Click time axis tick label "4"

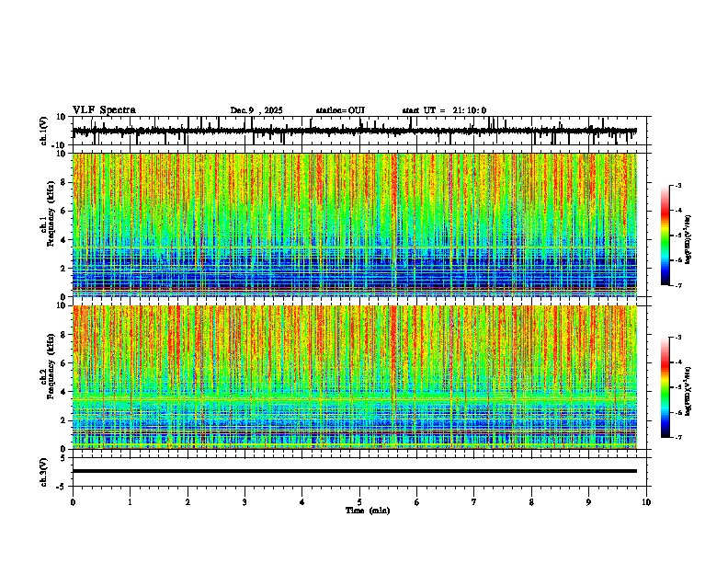point(302,502)
